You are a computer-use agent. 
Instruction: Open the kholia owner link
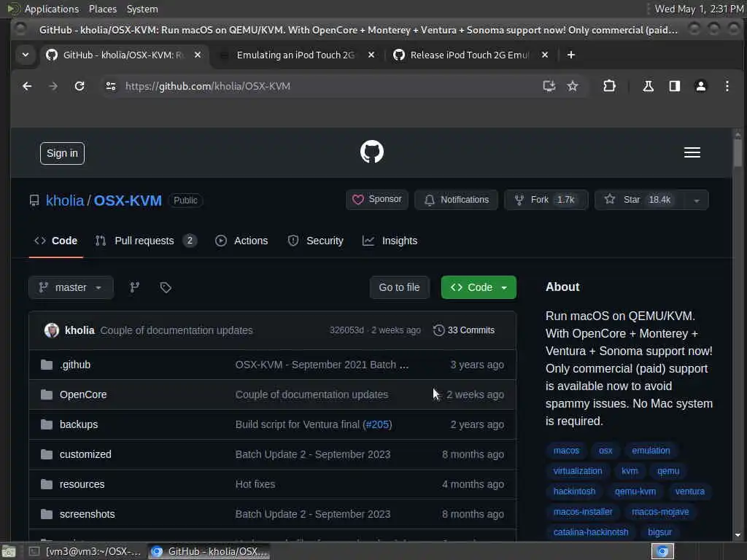[65, 201]
